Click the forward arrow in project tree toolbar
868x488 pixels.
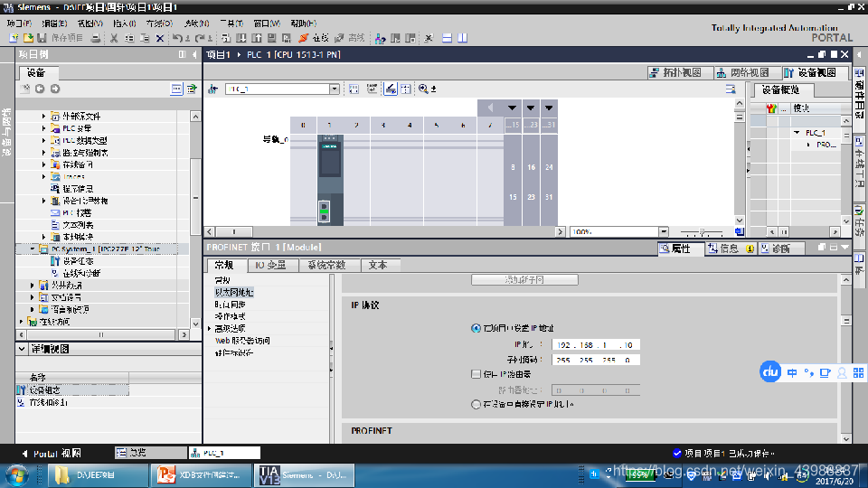coord(55,89)
